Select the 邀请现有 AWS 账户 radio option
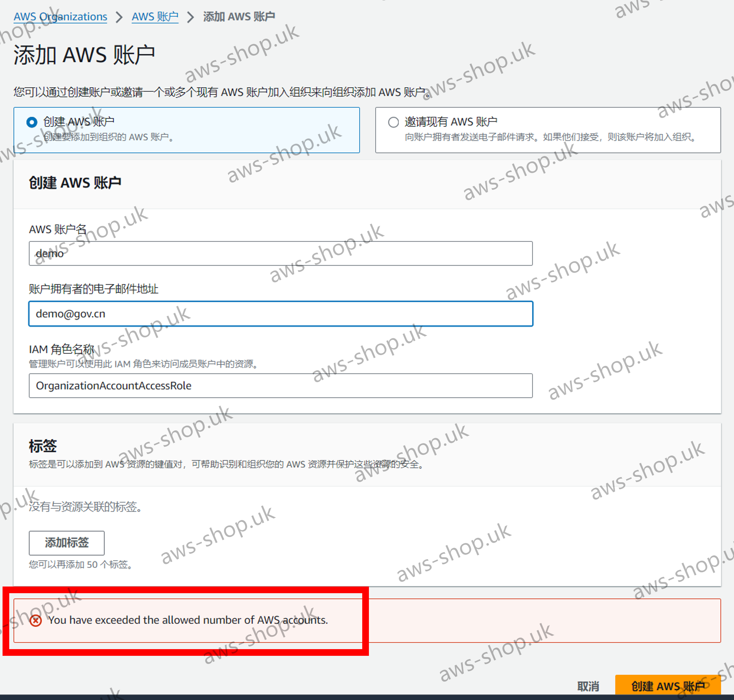 click(x=393, y=122)
